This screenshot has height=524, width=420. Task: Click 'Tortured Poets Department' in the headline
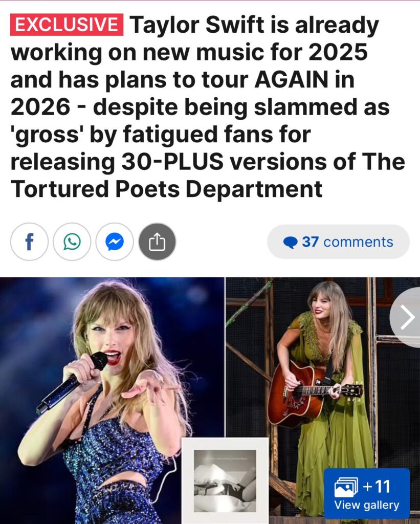point(166,189)
